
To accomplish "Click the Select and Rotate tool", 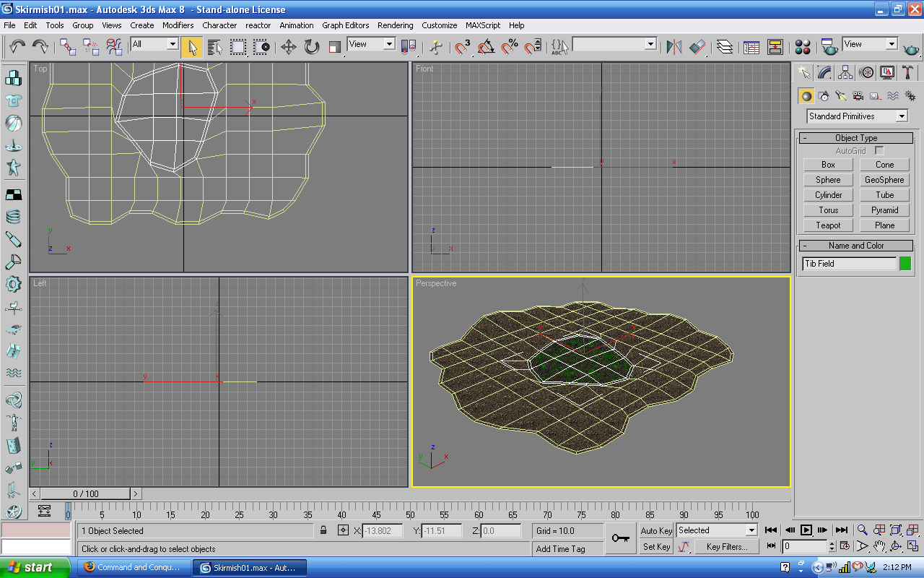I will pos(312,47).
